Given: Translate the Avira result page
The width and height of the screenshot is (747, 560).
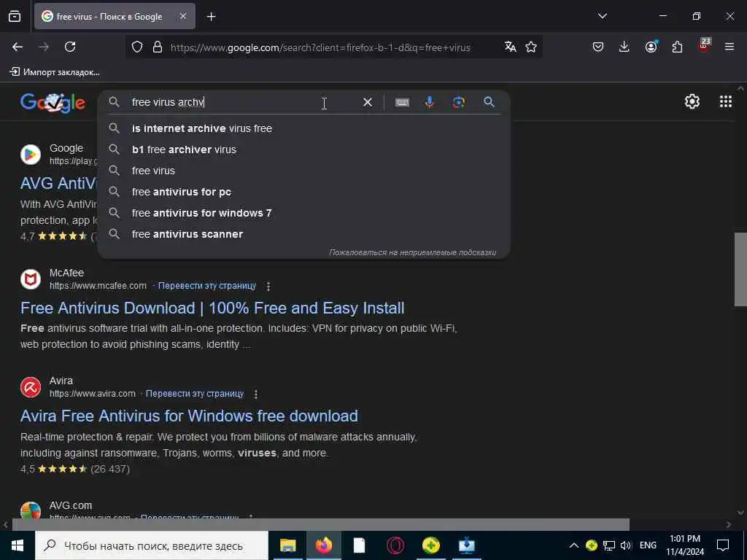Looking at the screenshot, I should (194, 394).
